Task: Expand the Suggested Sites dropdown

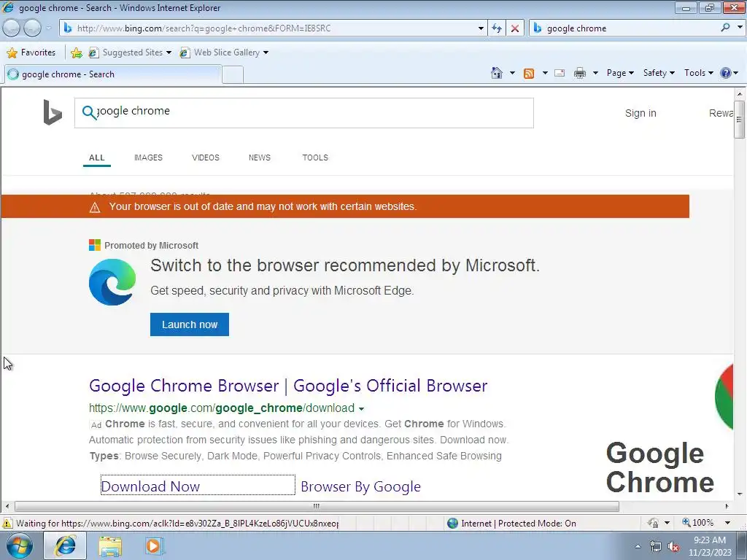Action: coord(169,52)
